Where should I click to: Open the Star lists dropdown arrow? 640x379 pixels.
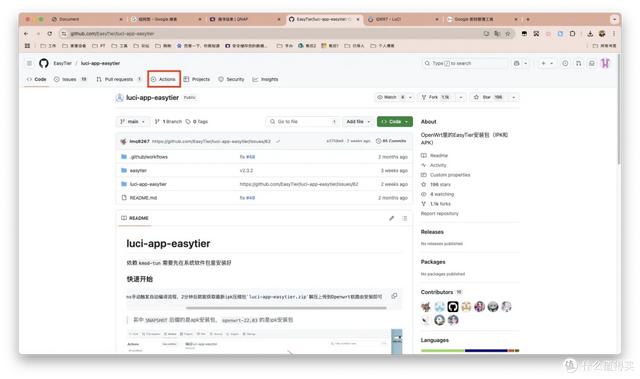coord(513,97)
